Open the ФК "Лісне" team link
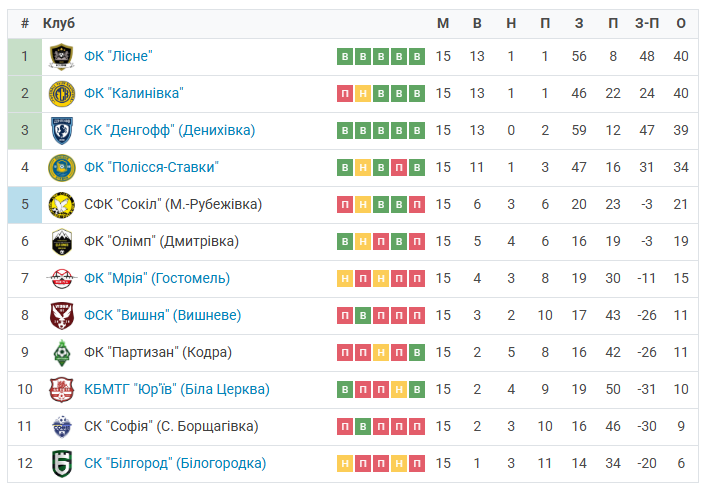Viewport: 705px width, 487px height. click(x=118, y=56)
